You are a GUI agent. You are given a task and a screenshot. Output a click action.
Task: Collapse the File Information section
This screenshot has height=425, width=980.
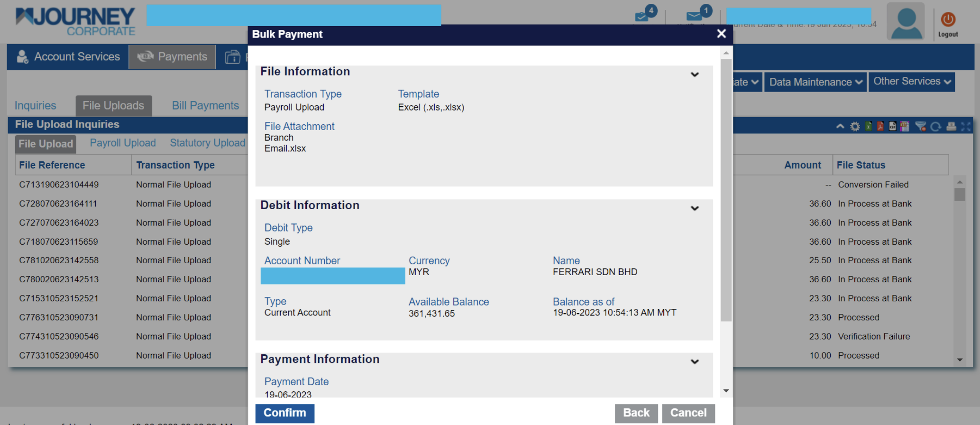(695, 74)
